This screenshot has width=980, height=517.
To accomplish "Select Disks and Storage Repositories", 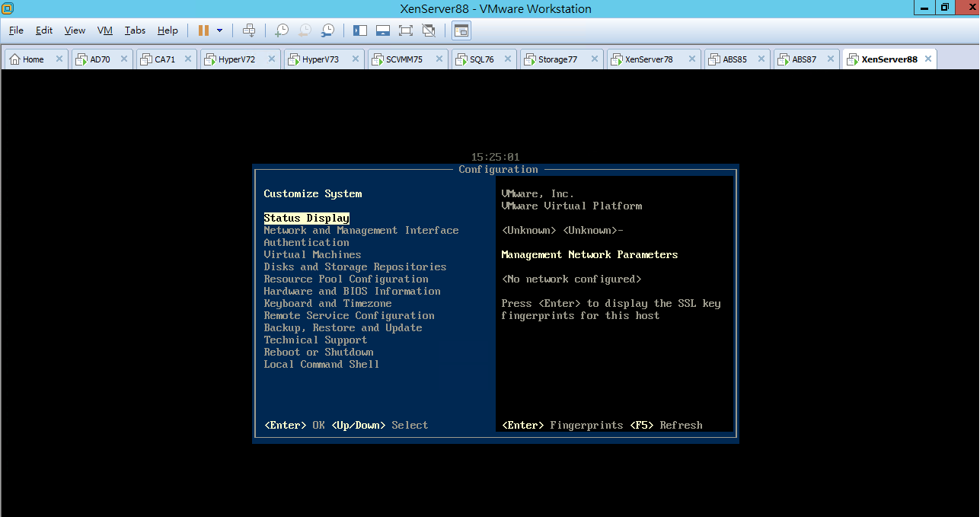I will 355,266.
